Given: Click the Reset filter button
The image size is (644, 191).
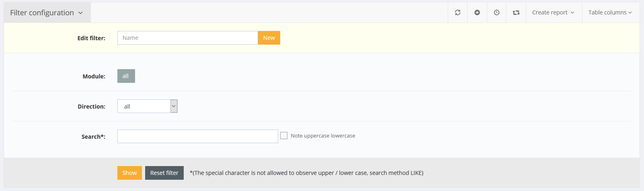Looking at the screenshot, I should [x=164, y=173].
